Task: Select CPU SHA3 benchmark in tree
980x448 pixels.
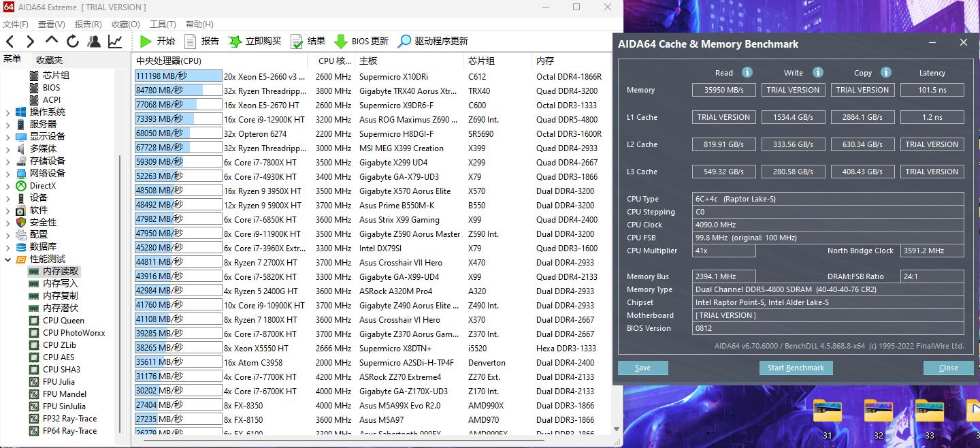Action: click(x=61, y=369)
